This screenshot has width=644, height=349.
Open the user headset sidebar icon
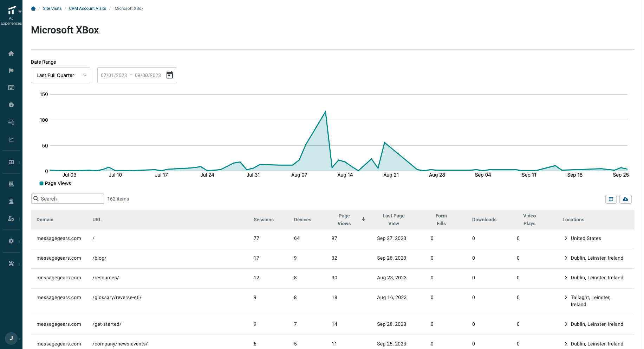pos(11,201)
